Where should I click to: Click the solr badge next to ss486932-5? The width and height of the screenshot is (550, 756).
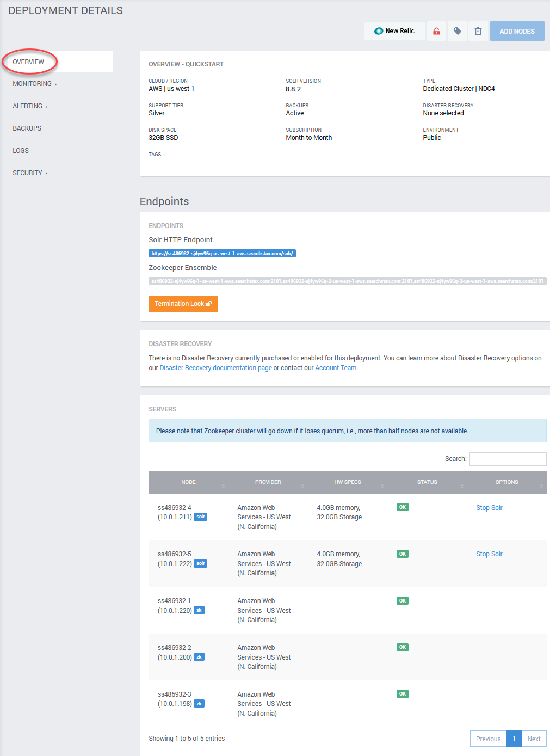tap(200, 563)
